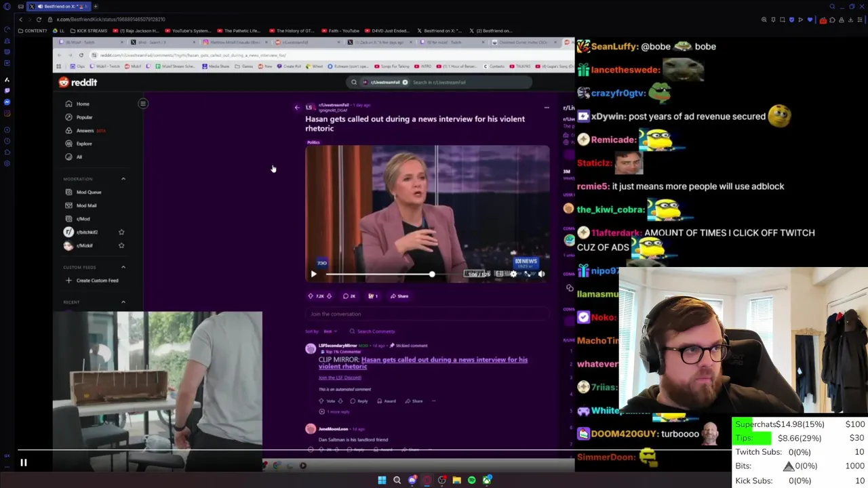
Task: Click Create Custom Feed
Action: (x=92, y=281)
